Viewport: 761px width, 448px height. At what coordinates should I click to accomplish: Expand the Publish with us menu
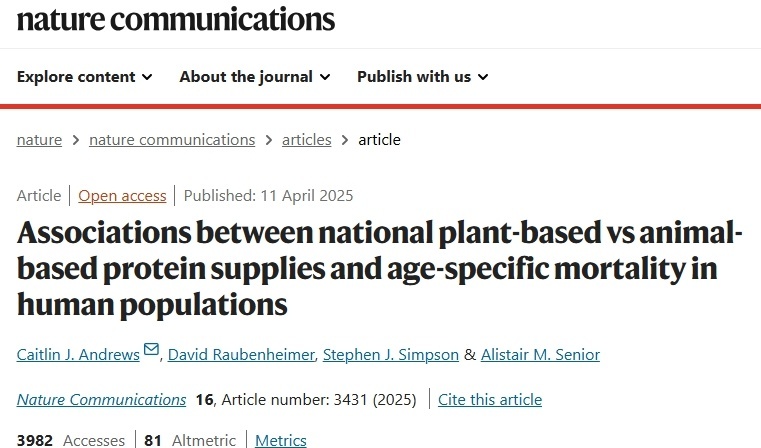pyautogui.click(x=423, y=77)
